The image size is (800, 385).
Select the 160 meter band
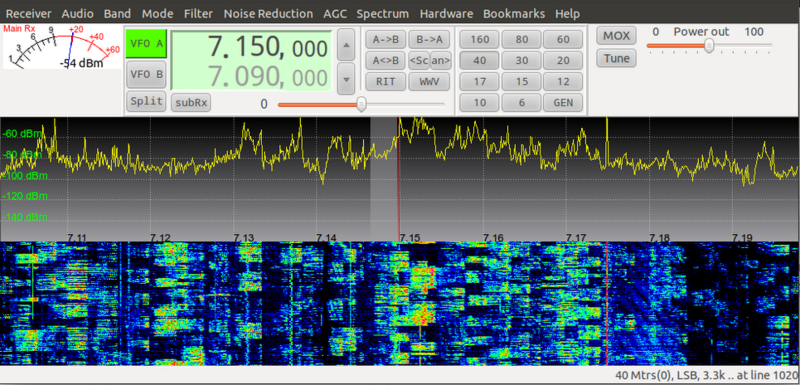(x=480, y=39)
